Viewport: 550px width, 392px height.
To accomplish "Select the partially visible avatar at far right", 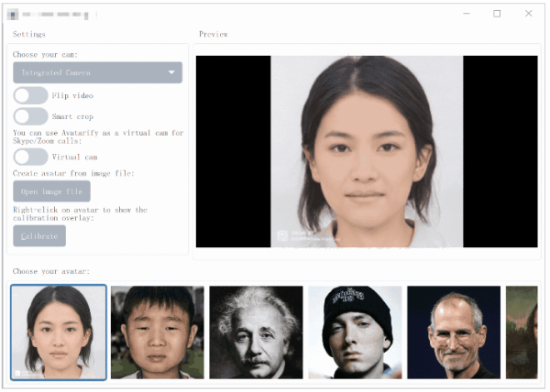I will 522,332.
